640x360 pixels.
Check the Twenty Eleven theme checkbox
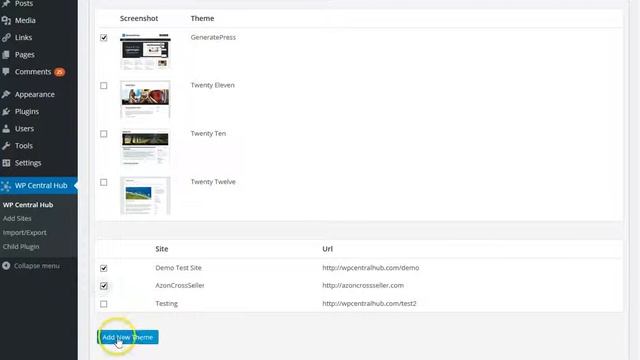tap(104, 86)
